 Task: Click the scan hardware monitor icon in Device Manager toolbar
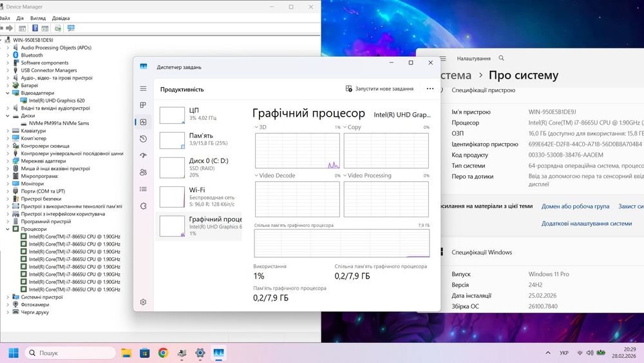tap(71, 28)
